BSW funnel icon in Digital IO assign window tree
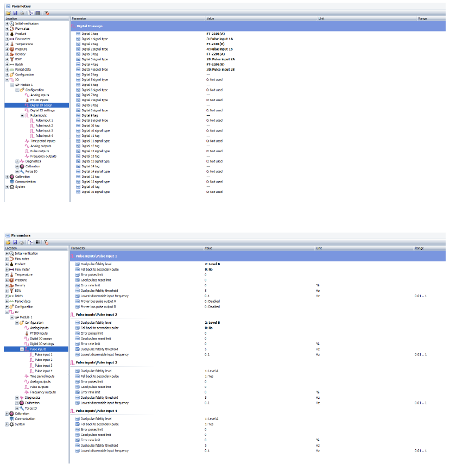Viewport: 450px width, 476px height. [12, 59]
